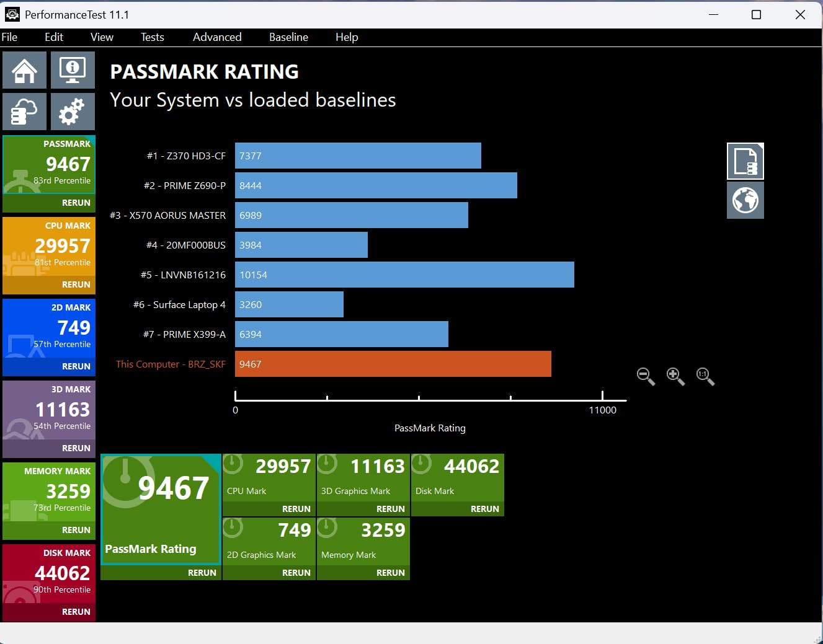Click the save results document icon
Screen dimensions: 823x644
[745, 161]
